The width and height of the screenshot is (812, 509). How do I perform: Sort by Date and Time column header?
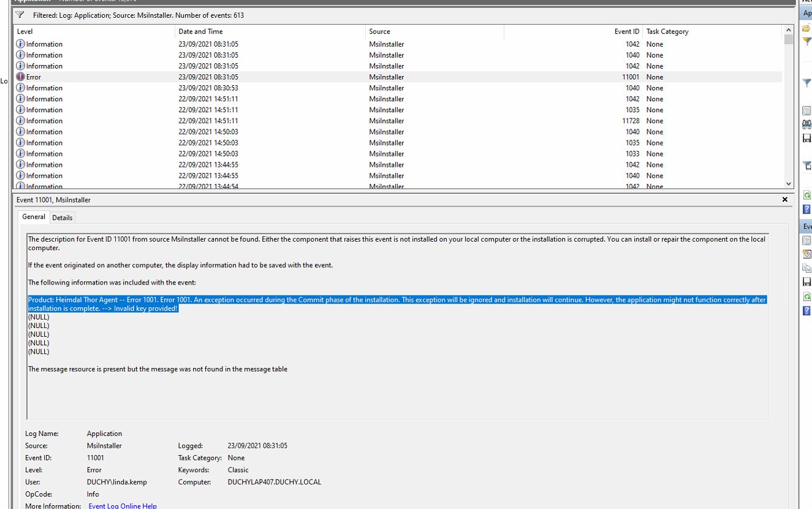[270, 31]
